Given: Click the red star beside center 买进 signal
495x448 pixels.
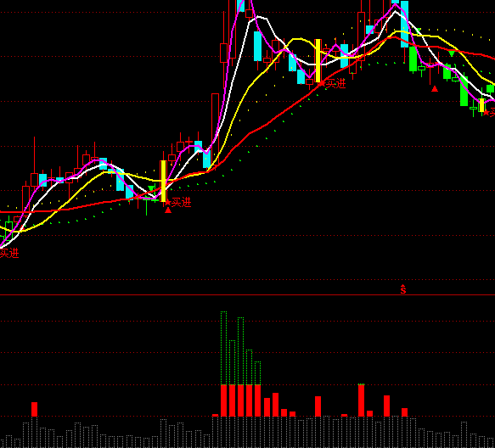Looking at the screenshot, I should [x=167, y=202].
